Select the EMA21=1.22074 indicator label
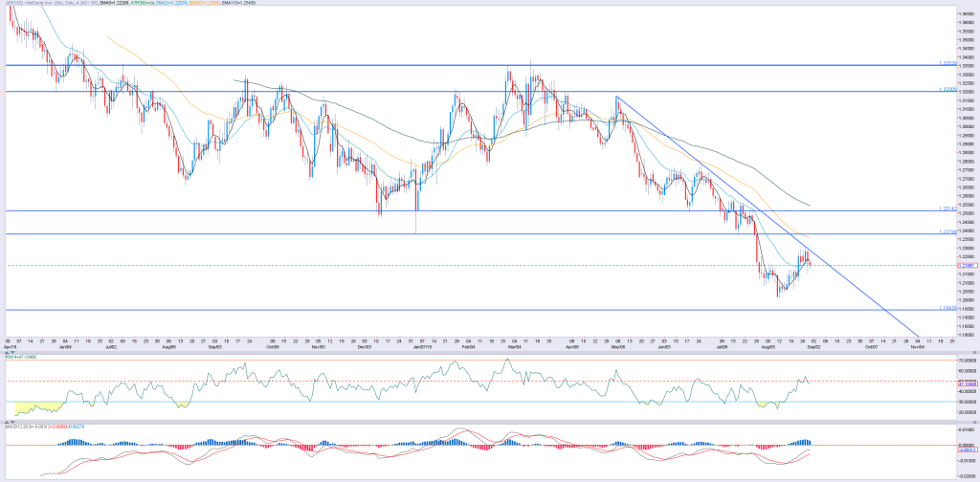This screenshot has height=482, width=980. 172,3
